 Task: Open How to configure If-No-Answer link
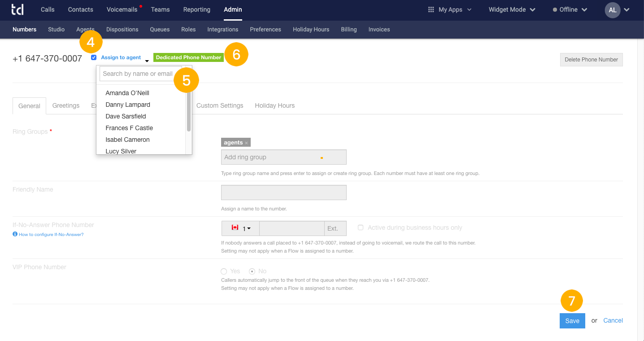51,235
